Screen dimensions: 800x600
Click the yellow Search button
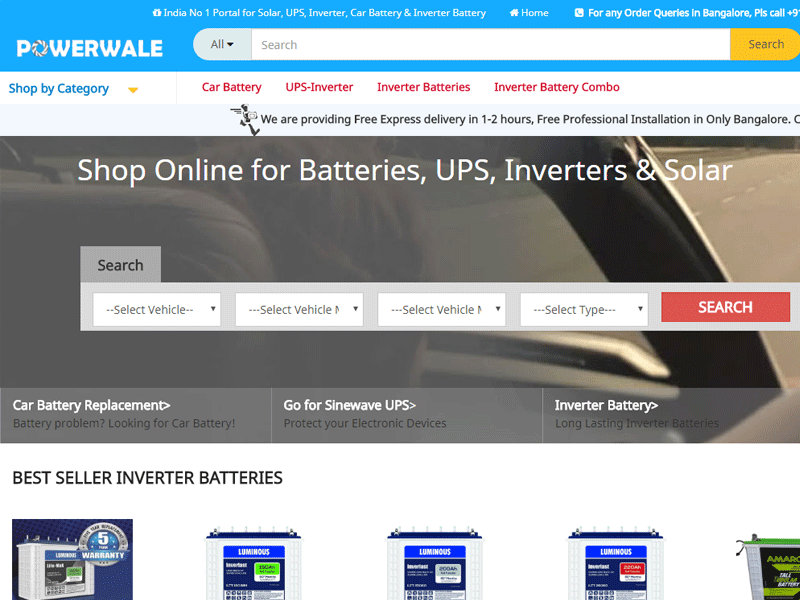[x=765, y=44]
